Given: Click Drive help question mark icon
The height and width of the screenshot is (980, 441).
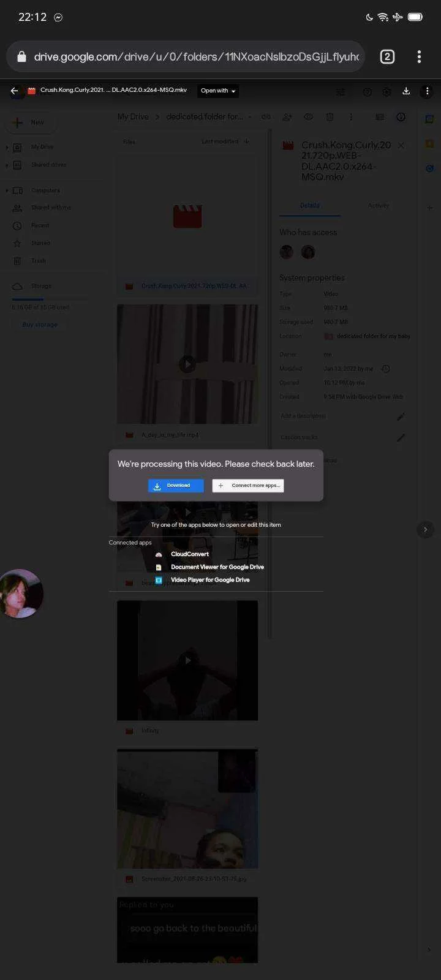Looking at the screenshot, I should click(367, 92).
